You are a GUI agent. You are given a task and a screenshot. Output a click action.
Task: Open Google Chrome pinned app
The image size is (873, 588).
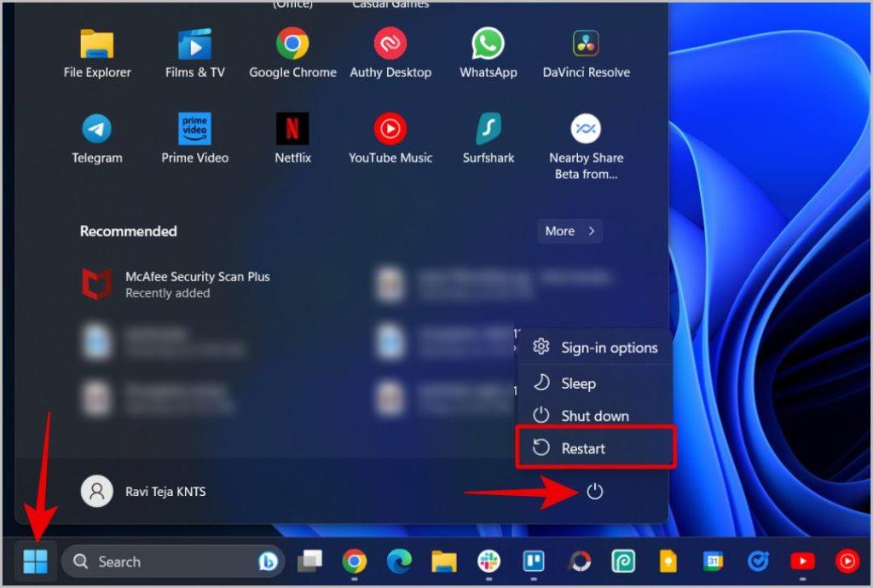coord(293,54)
